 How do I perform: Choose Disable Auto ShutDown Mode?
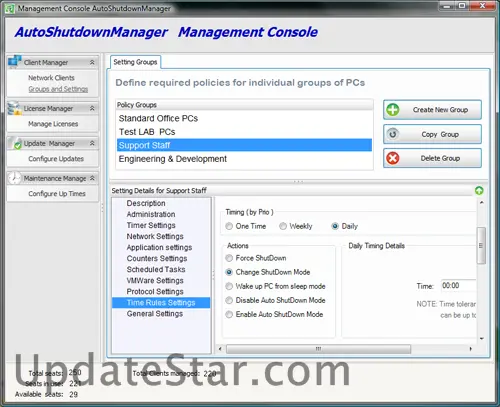(x=229, y=300)
